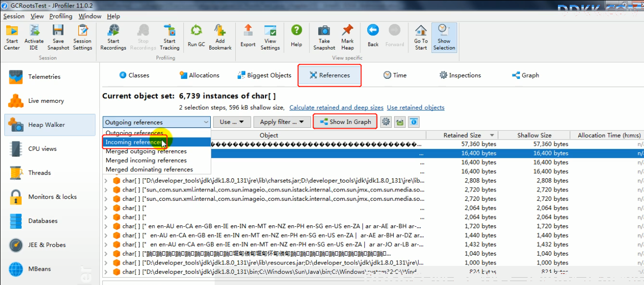Open the Use ... dropdown button
The height and width of the screenshot is (285, 644).
click(232, 122)
